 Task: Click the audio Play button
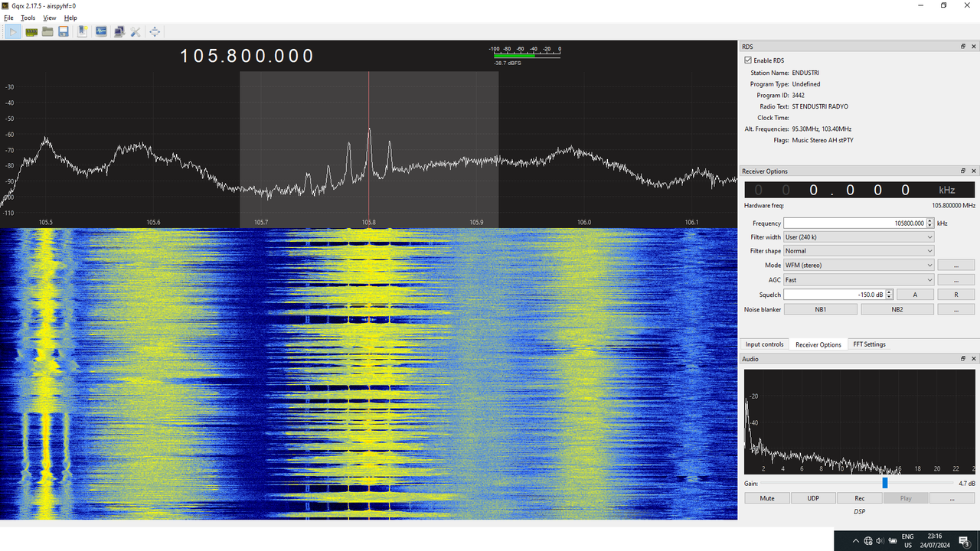[x=906, y=498]
